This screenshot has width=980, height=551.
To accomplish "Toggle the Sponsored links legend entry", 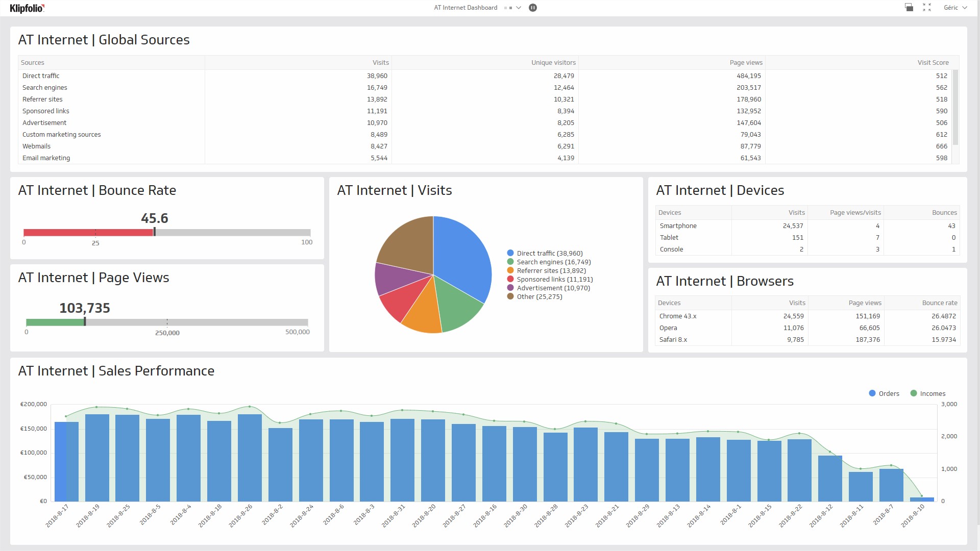I will pos(550,279).
